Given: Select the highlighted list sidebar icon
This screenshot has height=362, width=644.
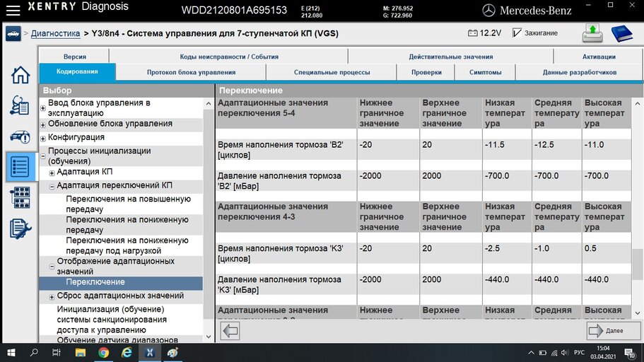Looking at the screenshot, I should (x=20, y=166).
